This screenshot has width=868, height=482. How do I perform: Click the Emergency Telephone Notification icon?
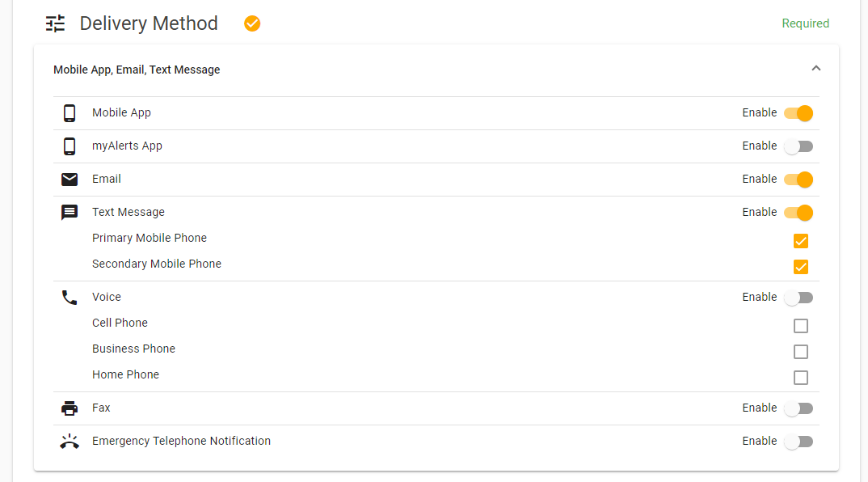click(70, 442)
